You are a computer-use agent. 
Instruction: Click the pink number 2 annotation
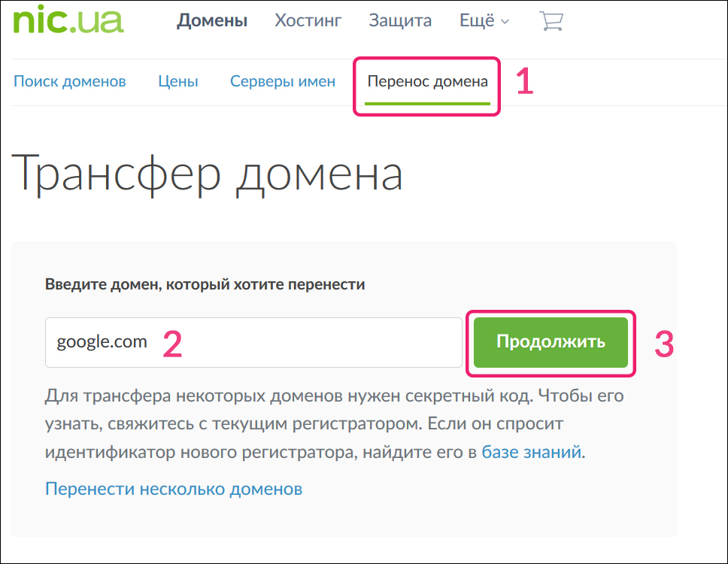(x=172, y=343)
